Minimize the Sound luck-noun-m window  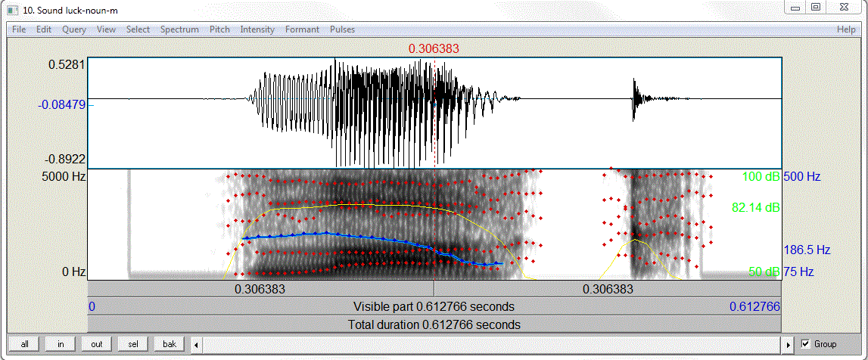(x=795, y=8)
